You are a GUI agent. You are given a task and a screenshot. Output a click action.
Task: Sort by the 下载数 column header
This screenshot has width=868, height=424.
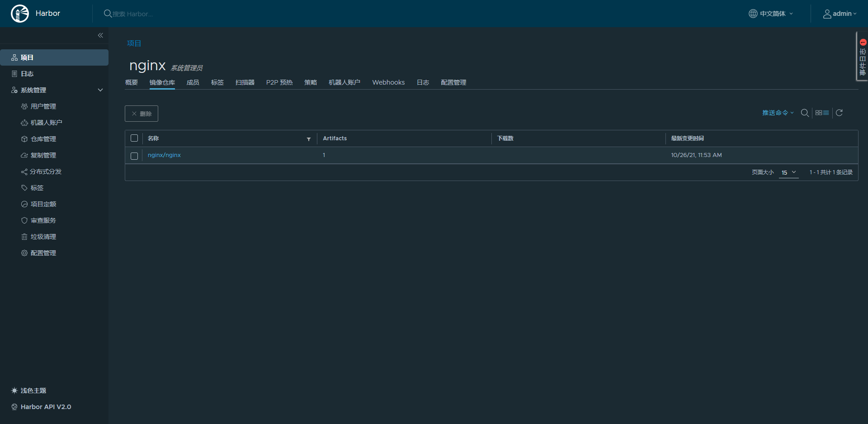[505, 138]
